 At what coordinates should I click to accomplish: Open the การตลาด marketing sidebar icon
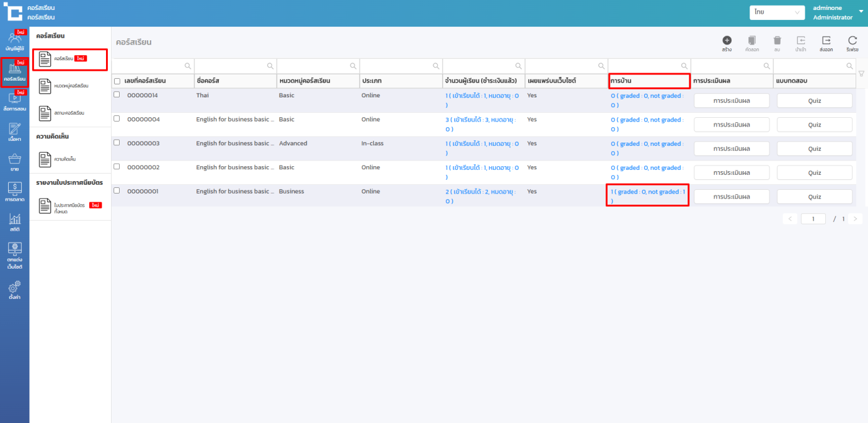15,191
